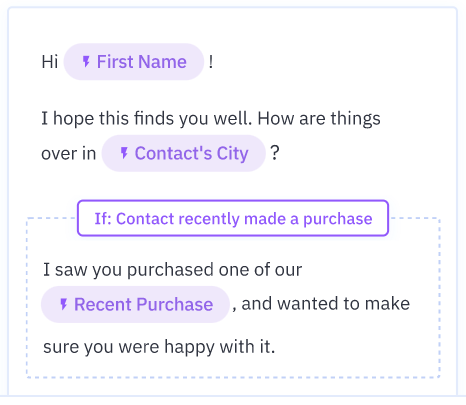Click the exclamation mark after First Name

click(x=211, y=62)
